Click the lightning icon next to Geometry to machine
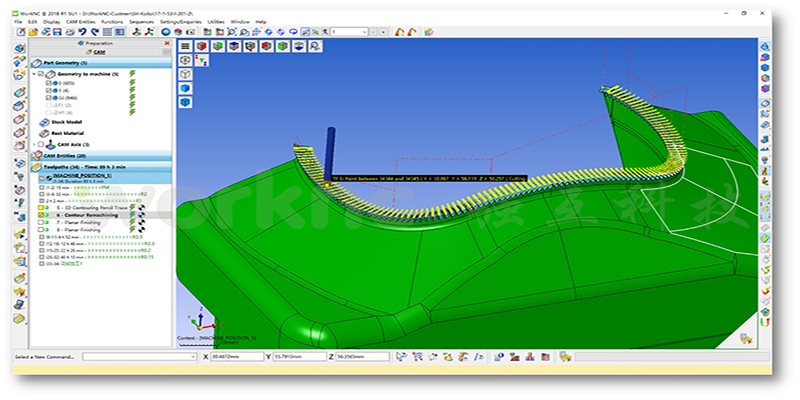This screenshot has width=800, height=400. [132, 74]
